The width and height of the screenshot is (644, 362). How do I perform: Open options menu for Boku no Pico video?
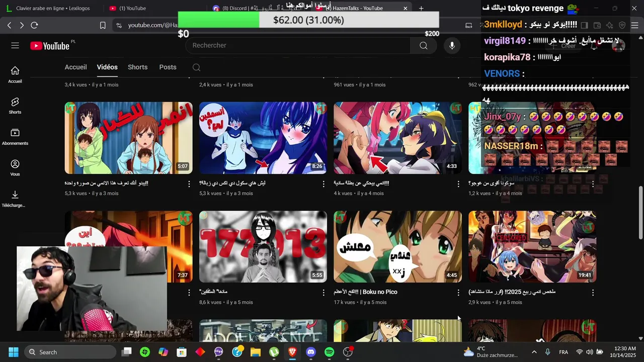(458, 293)
